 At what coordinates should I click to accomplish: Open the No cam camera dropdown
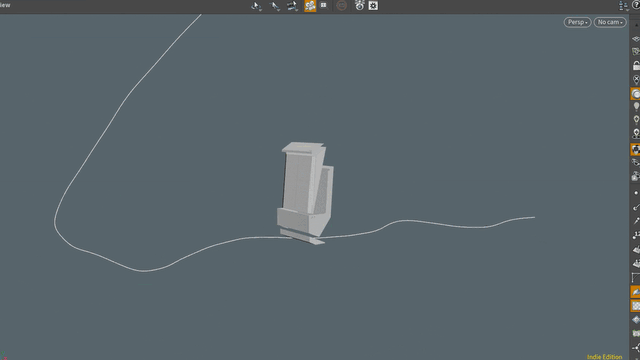[x=610, y=22]
